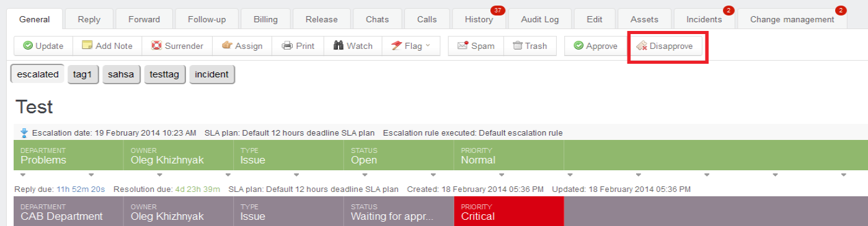Go to the Incidents tab
The width and height of the screenshot is (868, 226).
coord(704,19)
